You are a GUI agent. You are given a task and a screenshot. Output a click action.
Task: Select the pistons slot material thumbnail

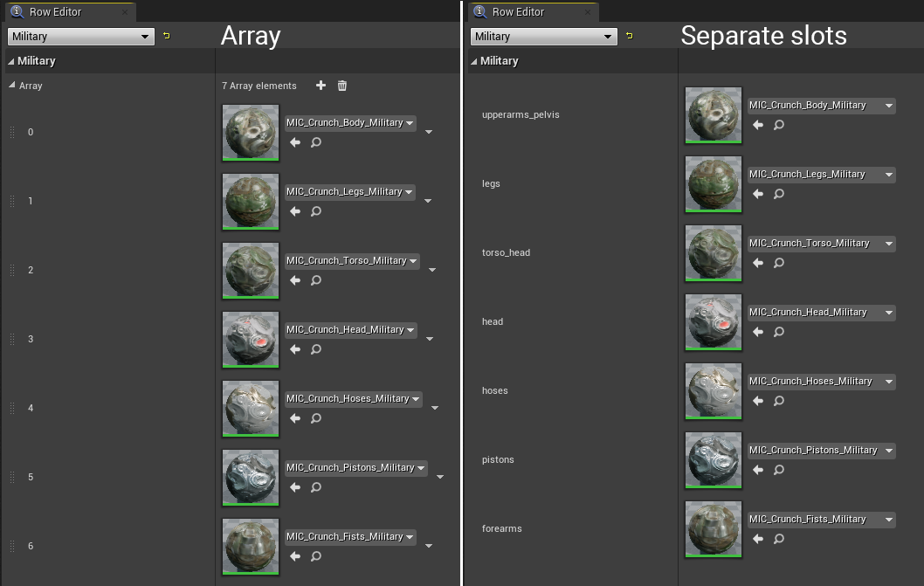713,460
